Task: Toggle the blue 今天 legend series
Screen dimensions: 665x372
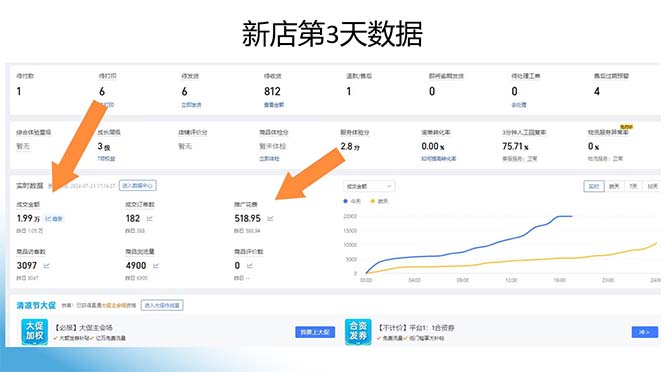Action: (x=352, y=201)
